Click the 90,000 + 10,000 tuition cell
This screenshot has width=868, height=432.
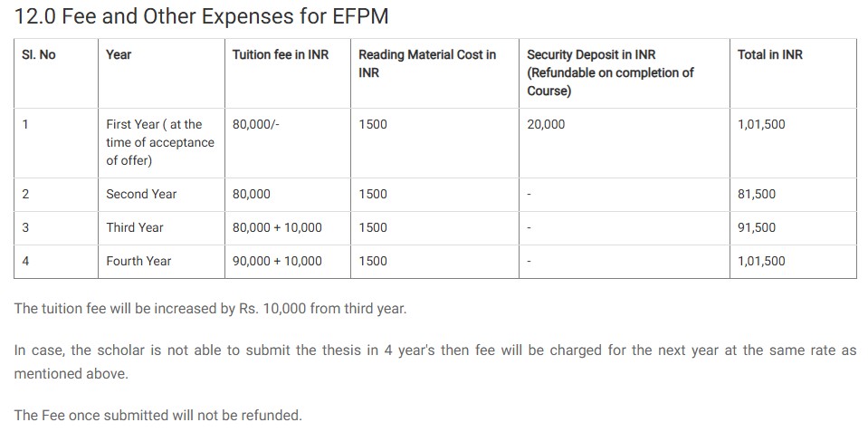point(277,262)
